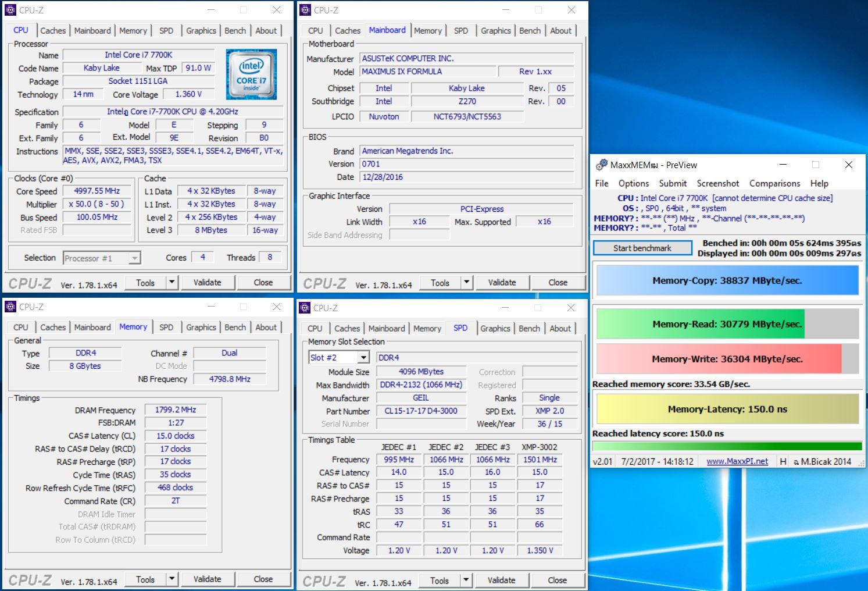Click Start benchmark button

[642, 248]
